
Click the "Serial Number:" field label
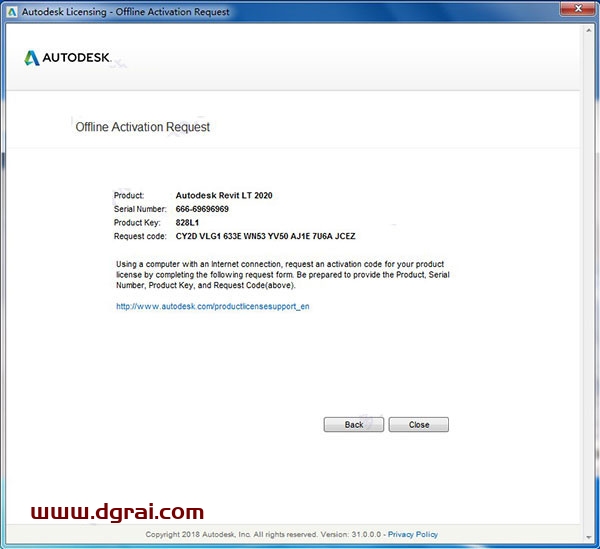point(139,209)
